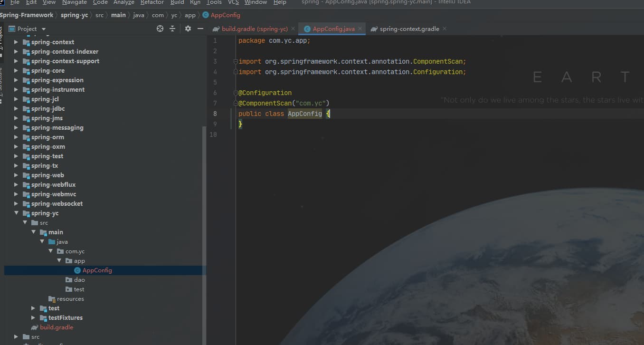This screenshot has height=345, width=644.
Task: Fold the import block at line 3
Action: point(235,61)
